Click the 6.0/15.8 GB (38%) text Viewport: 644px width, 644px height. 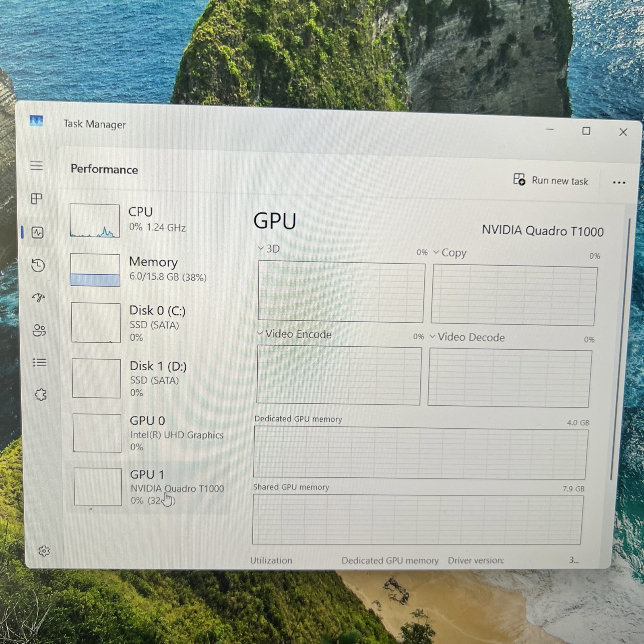coord(168,277)
